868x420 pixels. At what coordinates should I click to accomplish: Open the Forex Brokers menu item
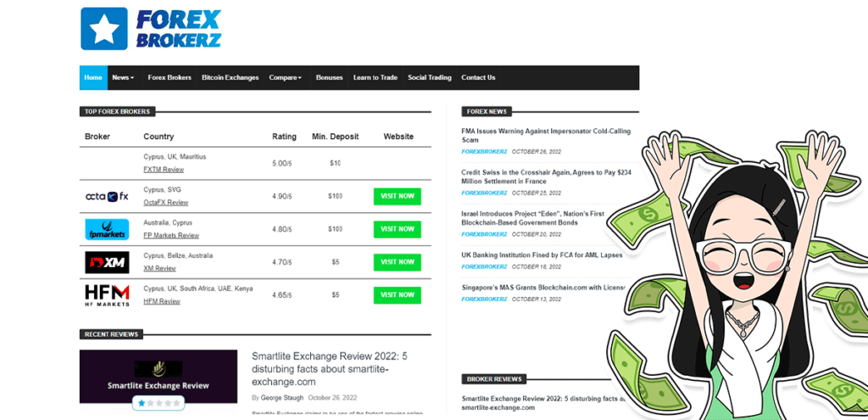coord(170,77)
